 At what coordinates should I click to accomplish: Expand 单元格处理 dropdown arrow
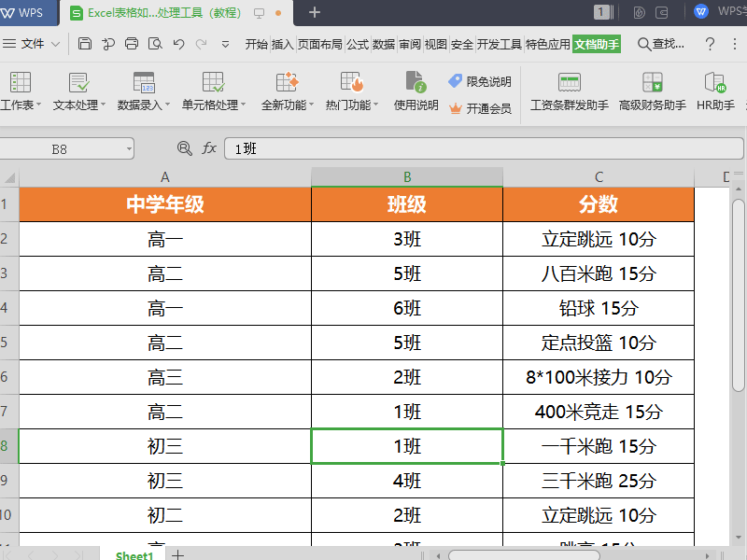[x=244, y=105]
